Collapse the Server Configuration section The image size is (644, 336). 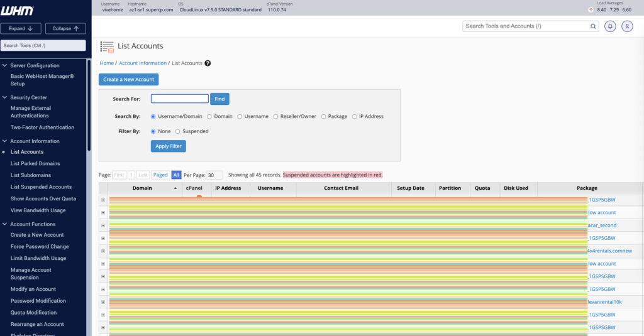[5, 65]
